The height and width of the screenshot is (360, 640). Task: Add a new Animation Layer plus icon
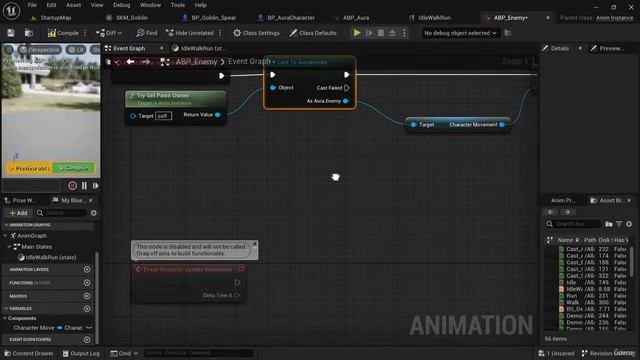[x=87, y=269]
